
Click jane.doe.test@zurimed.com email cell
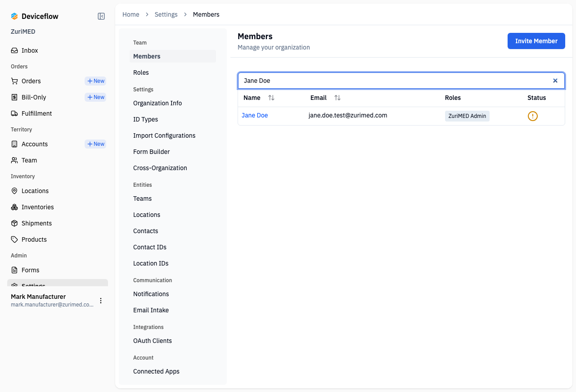coord(348,115)
